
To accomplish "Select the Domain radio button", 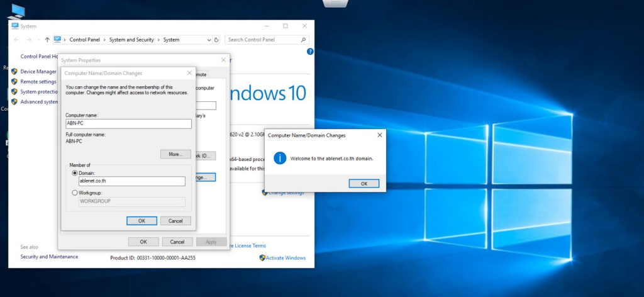I will [75, 173].
